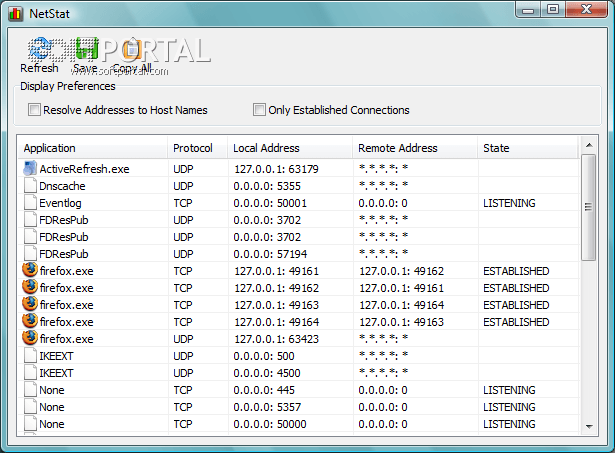615x453 pixels.
Task: Click the NetStat title bar app icon
Action: [16, 14]
